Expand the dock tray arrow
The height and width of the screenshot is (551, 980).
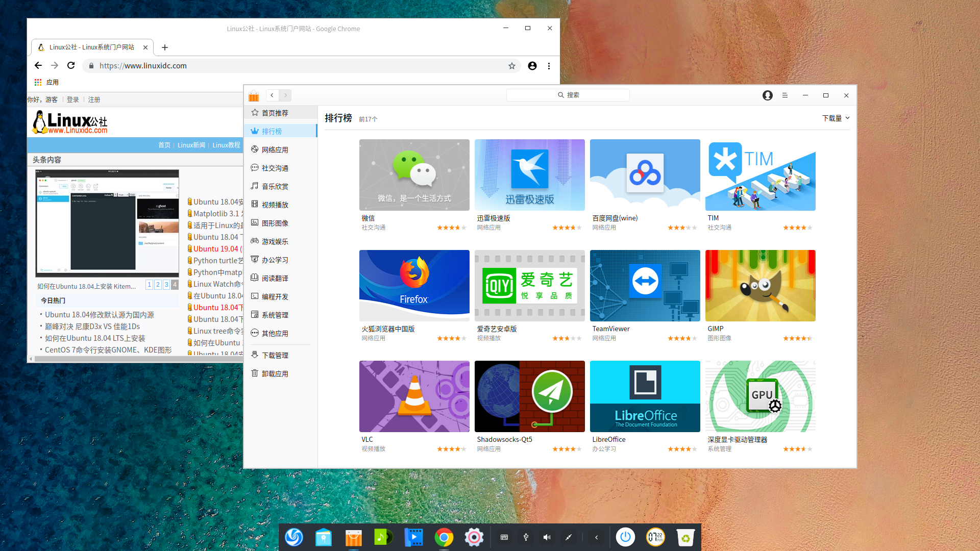[x=596, y=537]
